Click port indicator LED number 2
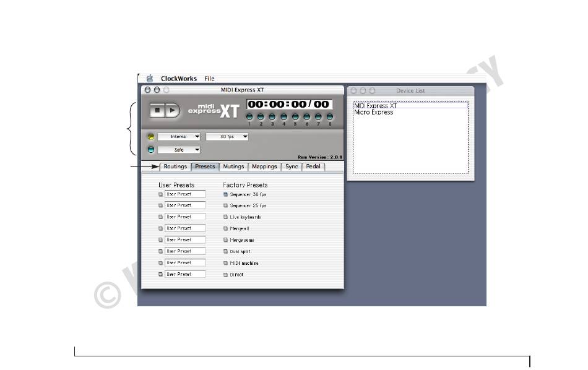 tap(261, 116)
